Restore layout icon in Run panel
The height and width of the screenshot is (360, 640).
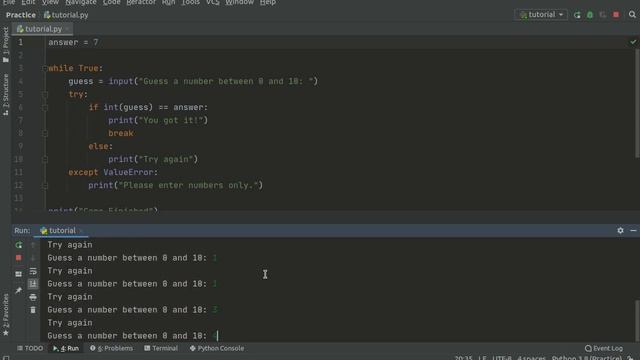[18, 274]
